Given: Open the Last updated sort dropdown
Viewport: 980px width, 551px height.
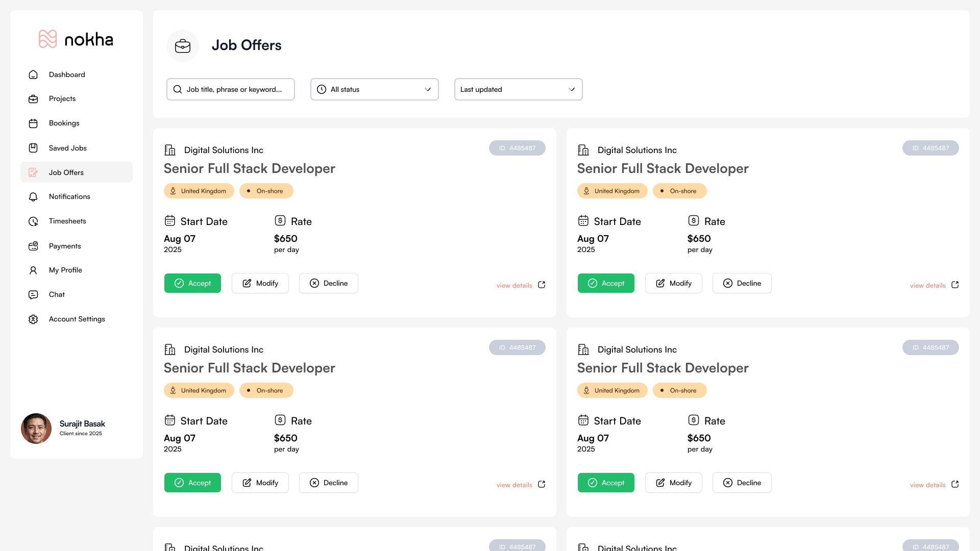Looking at the screenshot, I should (518, 89).
